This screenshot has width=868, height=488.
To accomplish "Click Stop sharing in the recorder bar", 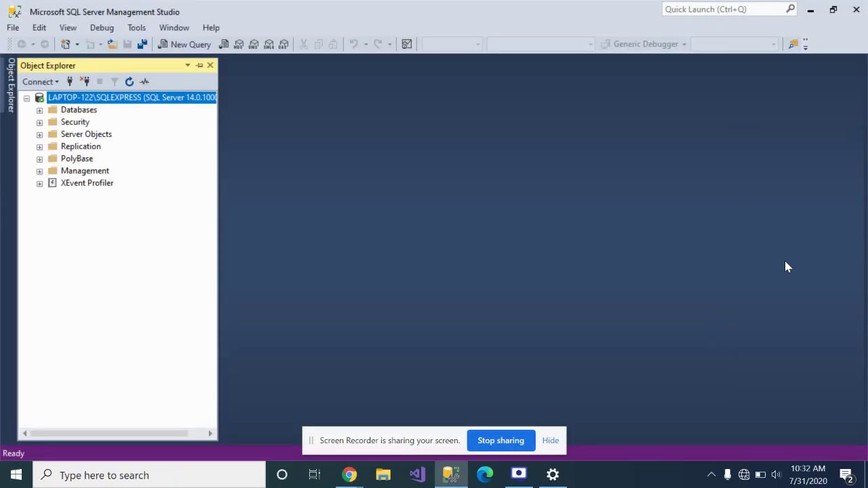I will [500, 441].
